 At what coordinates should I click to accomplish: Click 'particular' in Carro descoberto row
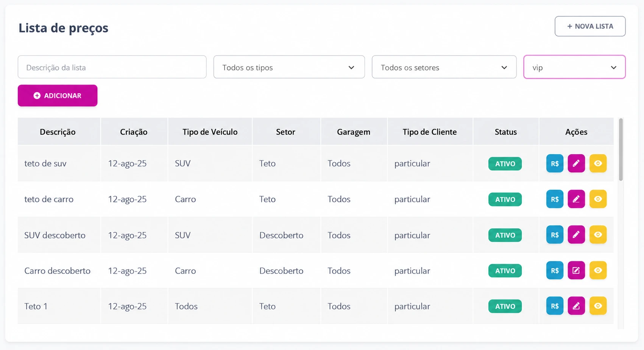pos(412,271)
